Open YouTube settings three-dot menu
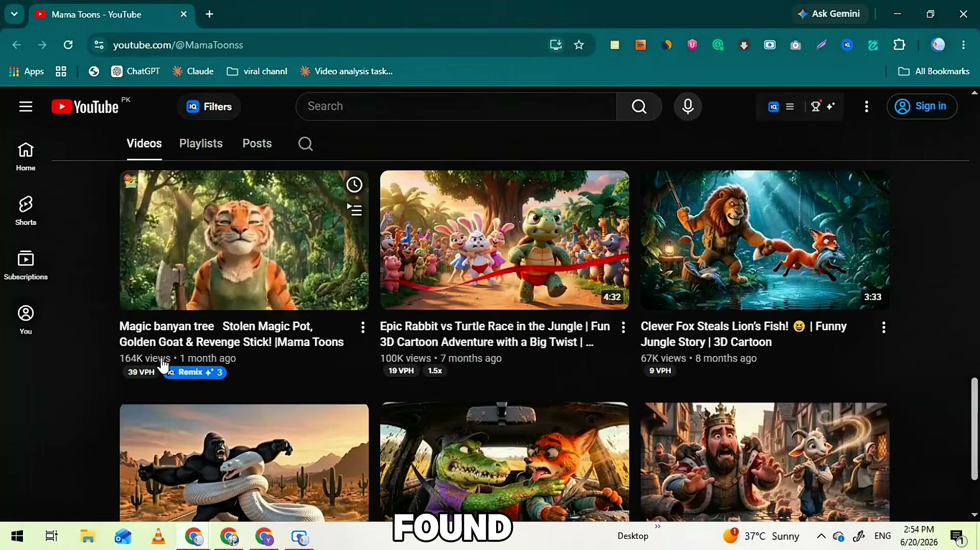980x550 pixels. click(867, 107)
